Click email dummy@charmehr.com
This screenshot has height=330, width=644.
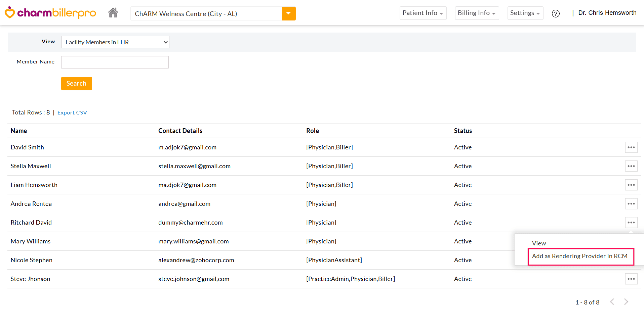[x=191, y=223]
